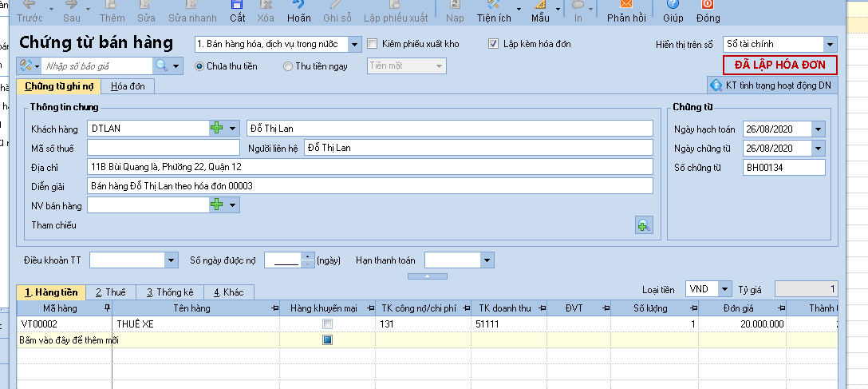This screenshot has height=389, width=868.
Task: Click green plus to add new Khách hàng
Action: [x=217, y=128]
